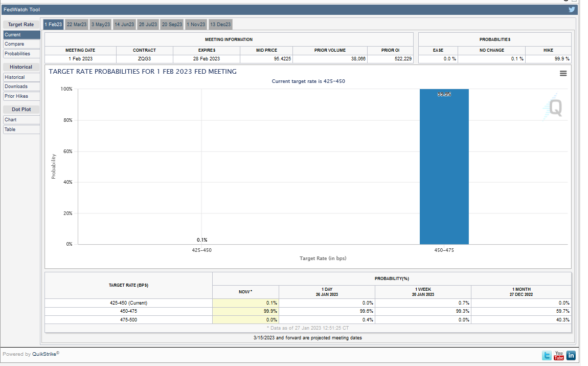
Task: Click the 1 MONTH 27 DEC 2022 column header
Action: [521, 292]
